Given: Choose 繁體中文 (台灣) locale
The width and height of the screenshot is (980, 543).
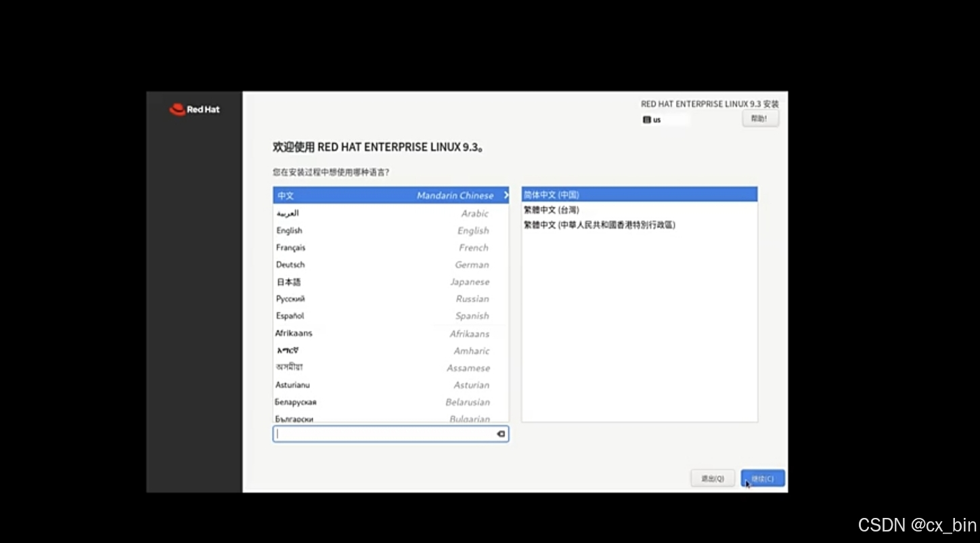Looking at the screenshot, I should (640, 210).
